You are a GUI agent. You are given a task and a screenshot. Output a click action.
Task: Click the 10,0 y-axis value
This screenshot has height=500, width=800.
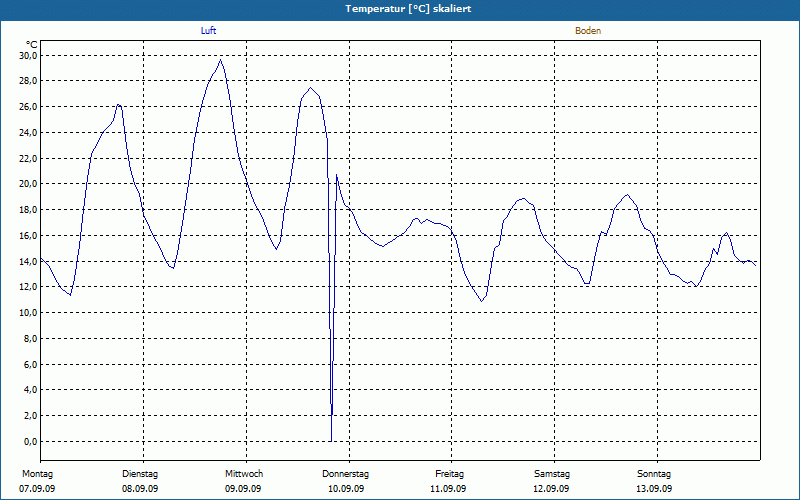pyautogui.click(x=30, y=312)
